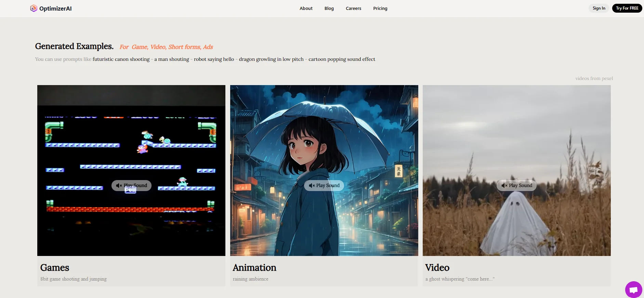Click the Try For FREE button
644x298 pixels.
pos(627,8)
